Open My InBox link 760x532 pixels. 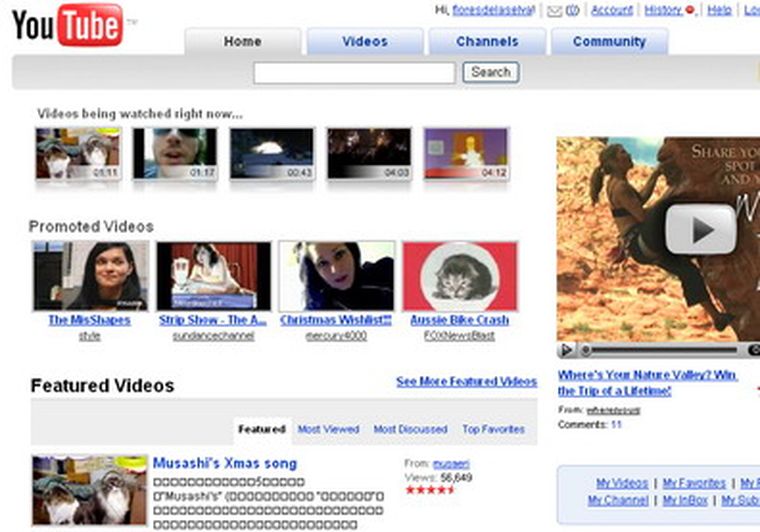click(x=685, y=500)
